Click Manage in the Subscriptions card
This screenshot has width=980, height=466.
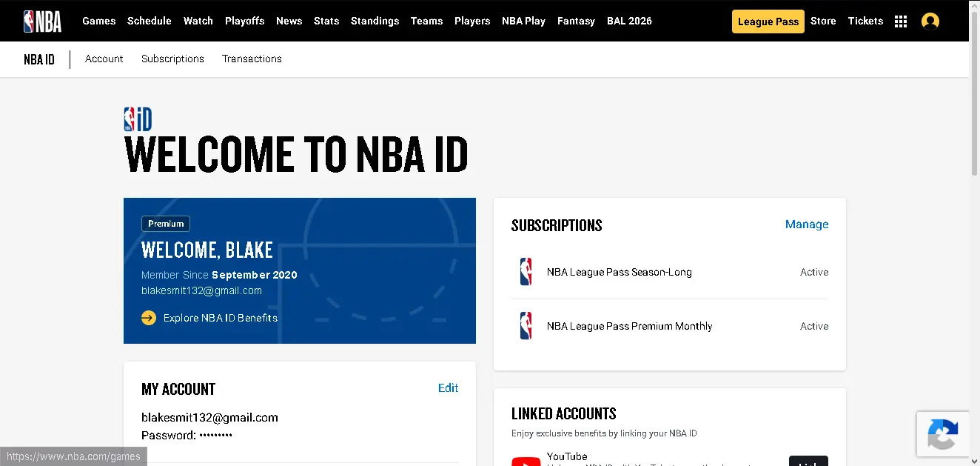(x=807, y=224)
